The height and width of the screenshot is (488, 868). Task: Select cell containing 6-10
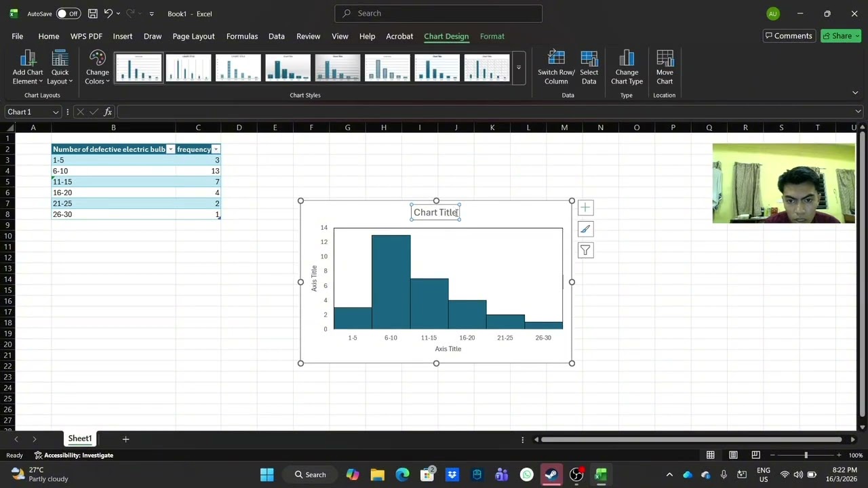pyautogui.click(x=113, y=171)
